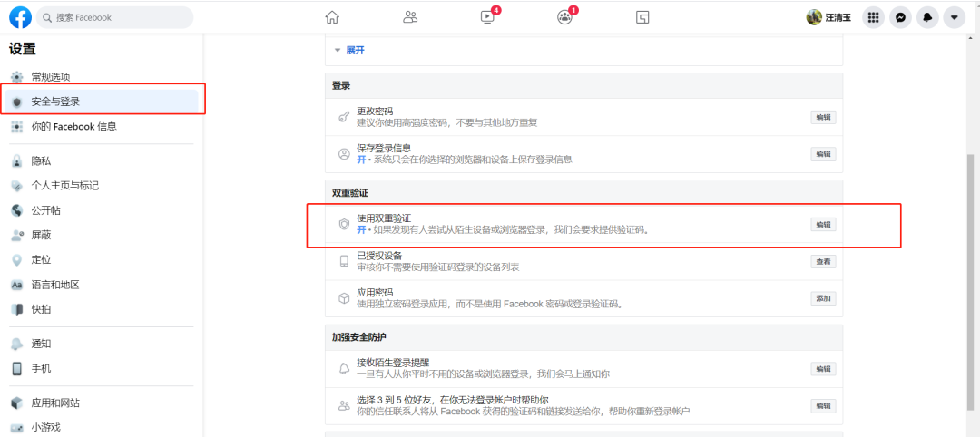Click 编辑 button for trusted friends selection

coord(823,406)
